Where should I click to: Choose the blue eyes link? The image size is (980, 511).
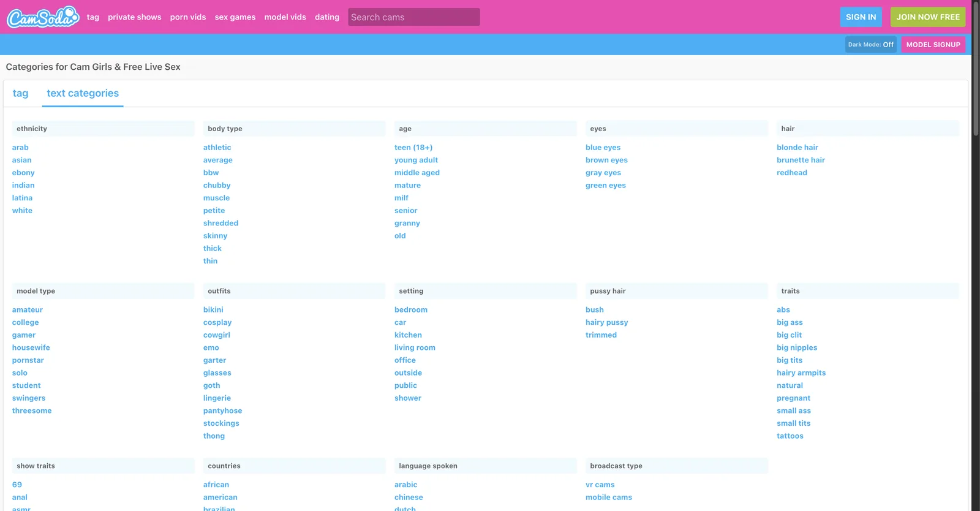[603, 148]
